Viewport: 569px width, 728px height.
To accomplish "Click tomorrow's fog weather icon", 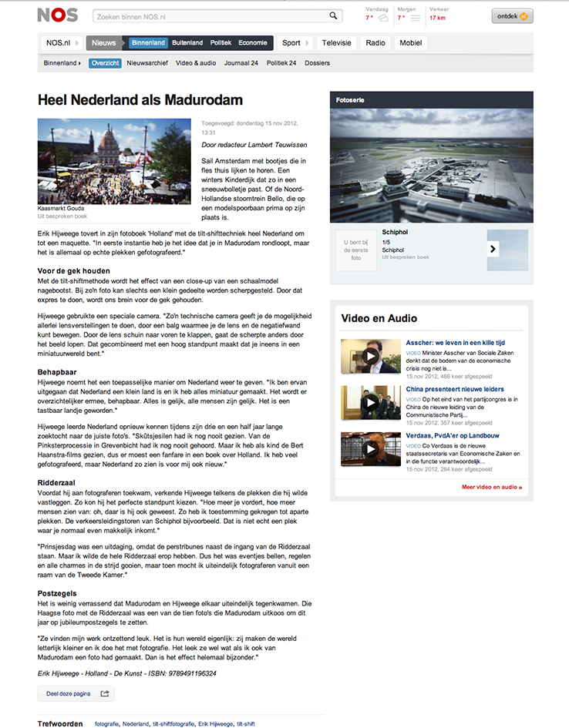I will pos(415,17).
